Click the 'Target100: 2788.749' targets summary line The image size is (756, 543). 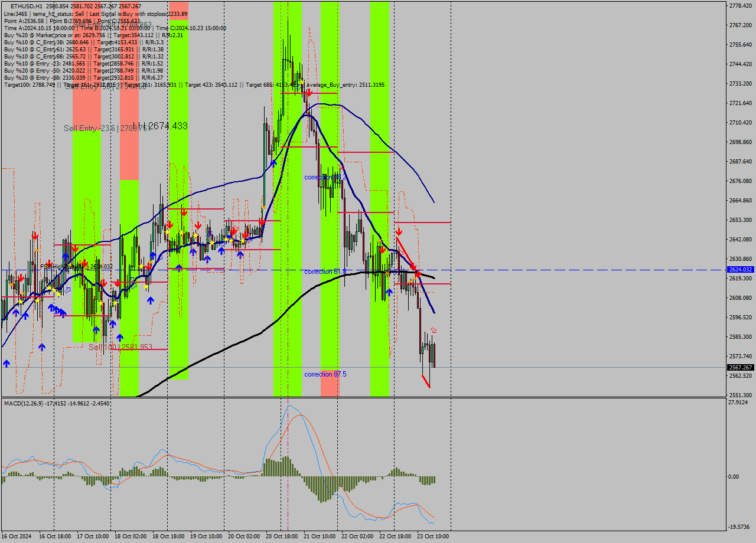pyautogui.click(x=194, y=85)
